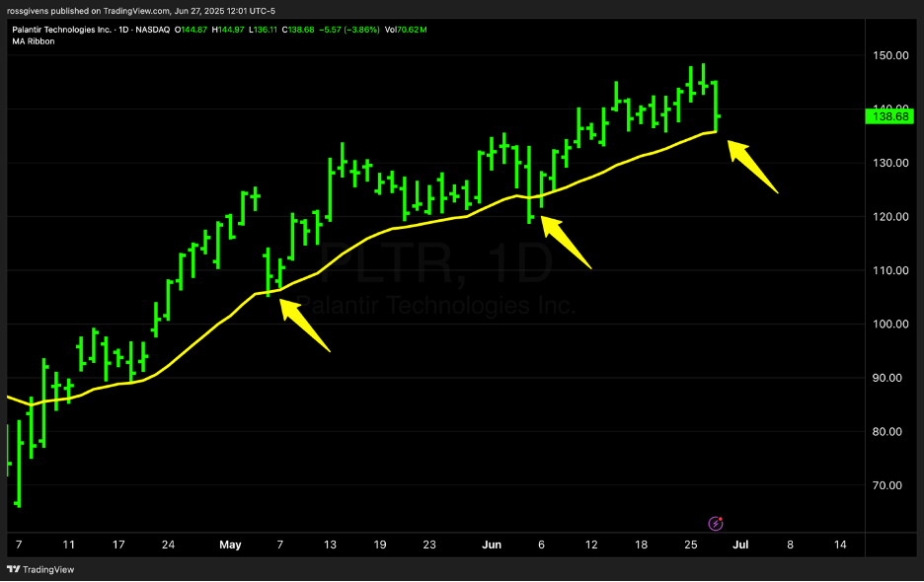Image resolution: width=924 pixels, height=582 pixels.
Task: Click the Jul label on time axis
Action: coord(740,545)
